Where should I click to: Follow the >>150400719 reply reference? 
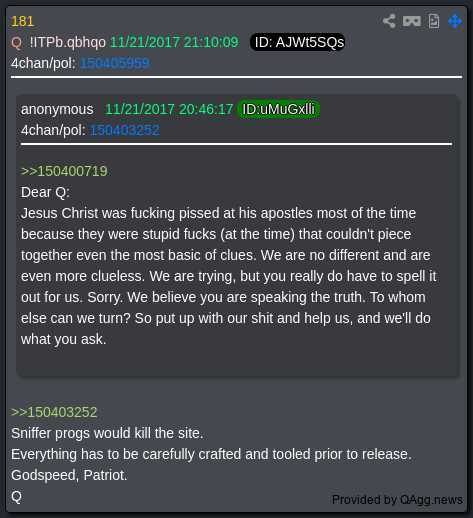(64, 171)
